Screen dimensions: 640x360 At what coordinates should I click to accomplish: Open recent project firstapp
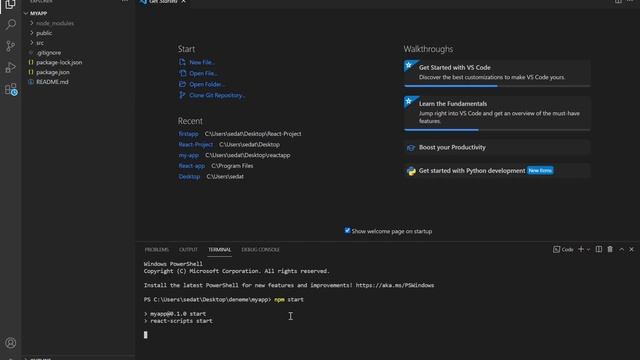188,134
